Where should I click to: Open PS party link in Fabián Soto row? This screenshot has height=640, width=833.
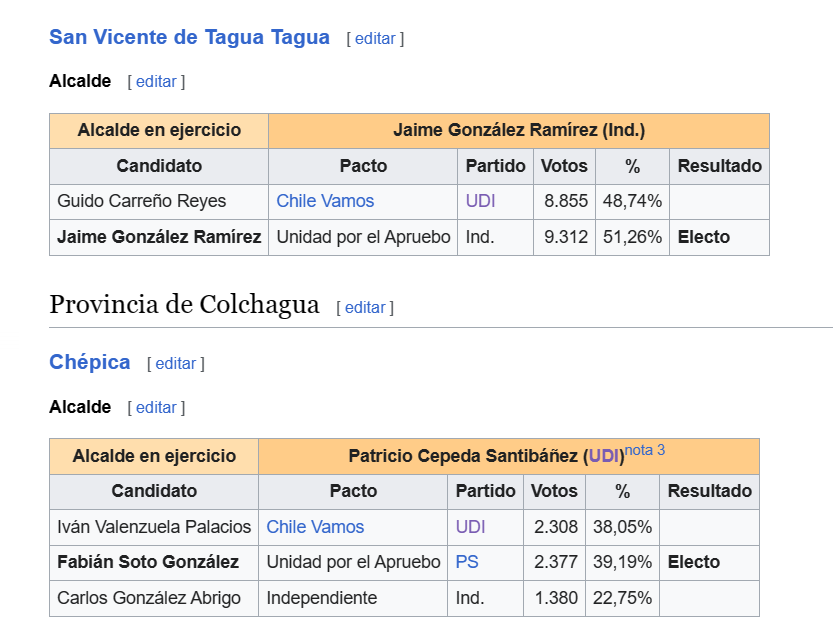click(x=467, y=562)
